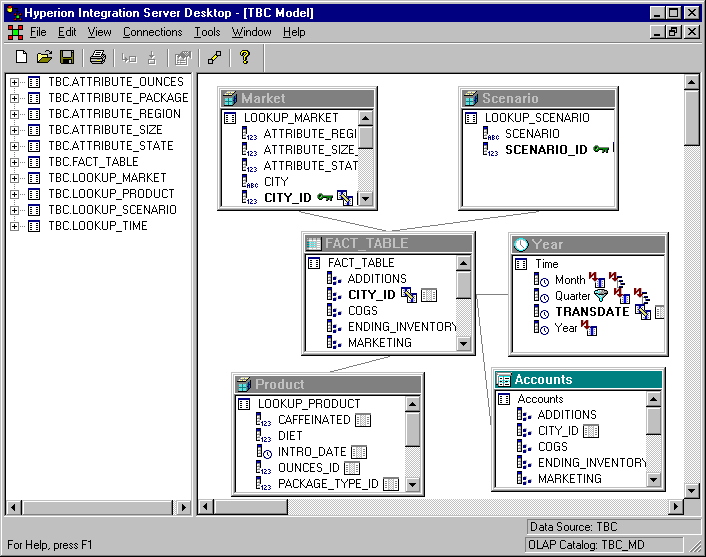Restore the inner TBC Model document window
The height and width of the screenshot is (557, 706).
[x=674, y=32]
